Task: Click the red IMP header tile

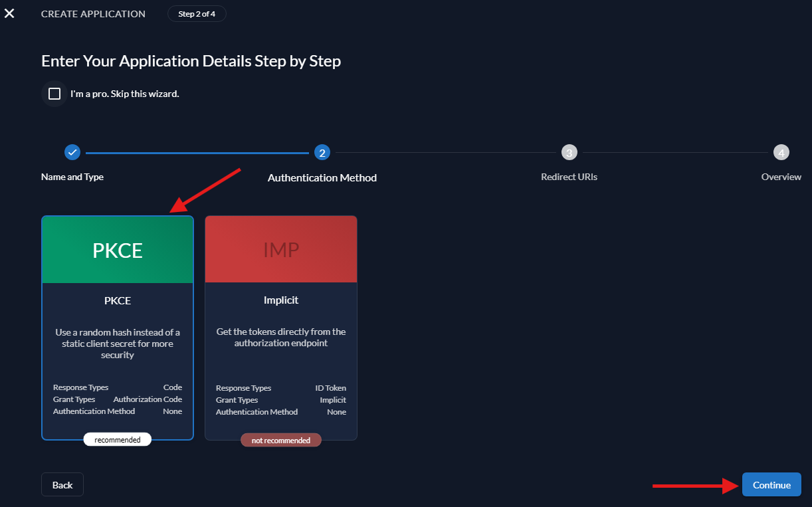Action: click(280, 249)
